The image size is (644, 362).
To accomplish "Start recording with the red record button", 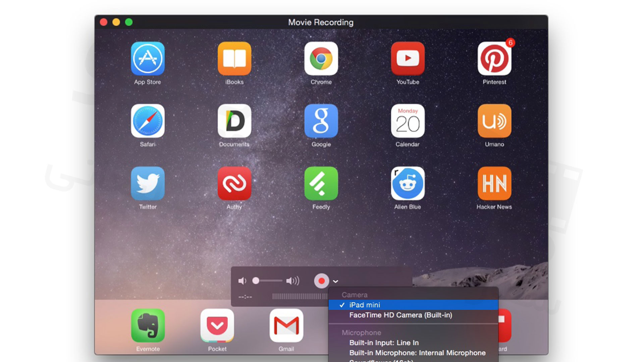I will (x=321, y=281).
